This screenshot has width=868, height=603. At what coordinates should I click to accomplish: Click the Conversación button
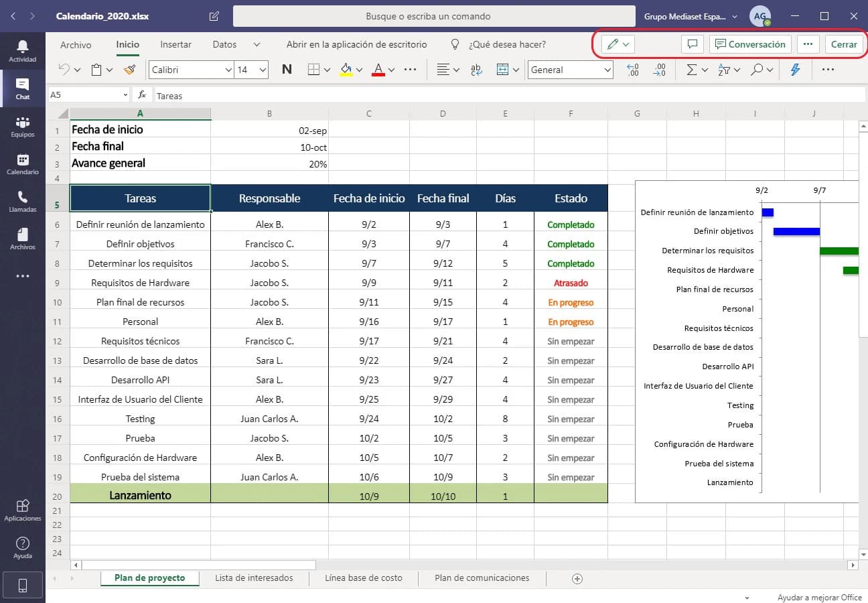tap(750, 44)
